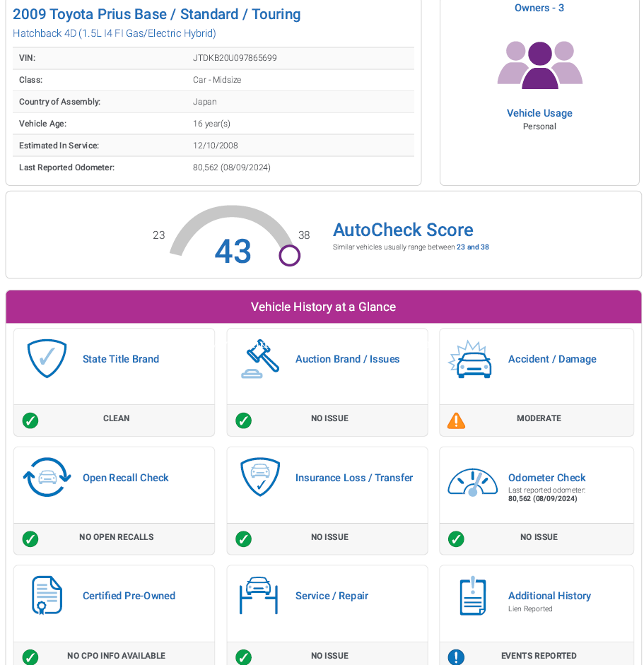Open the State Title Brand link
This screenshot has width=644, height=665.
pos(121,359)
